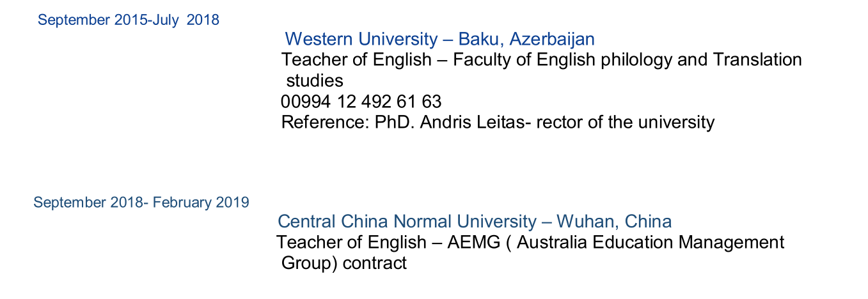Viewport: 868px width, 299px height.
Task: Click the phone number 00994 12 492 61 63
Action: pyautogui.click(x=361, y=102)
